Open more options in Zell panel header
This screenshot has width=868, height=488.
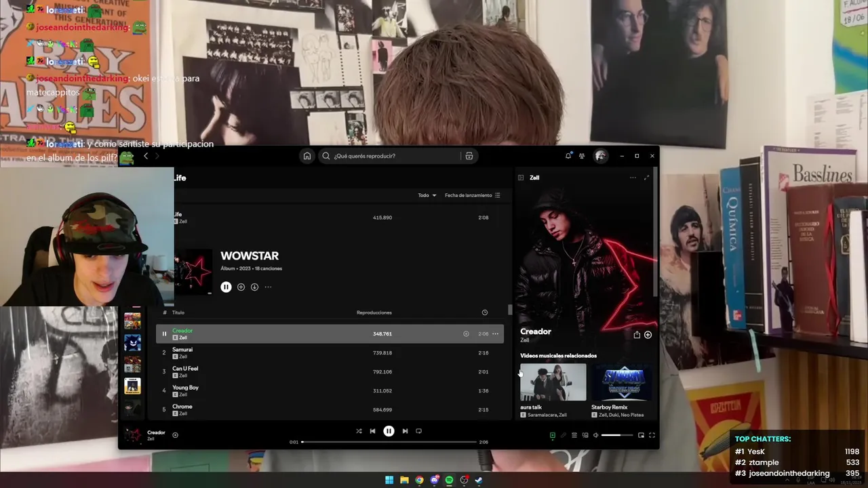click(x=633, y=178)
